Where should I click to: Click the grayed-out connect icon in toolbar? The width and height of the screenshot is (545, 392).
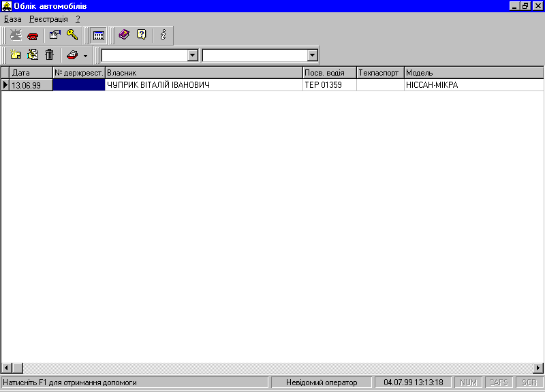(x=16, y=35)
